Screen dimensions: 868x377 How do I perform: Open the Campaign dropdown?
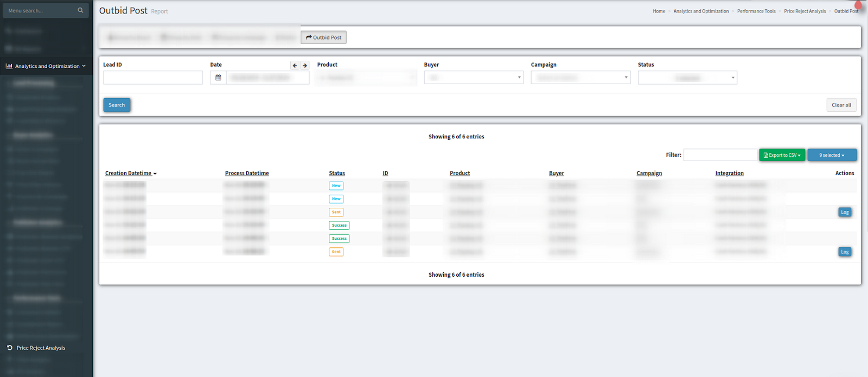pos(580,78)
